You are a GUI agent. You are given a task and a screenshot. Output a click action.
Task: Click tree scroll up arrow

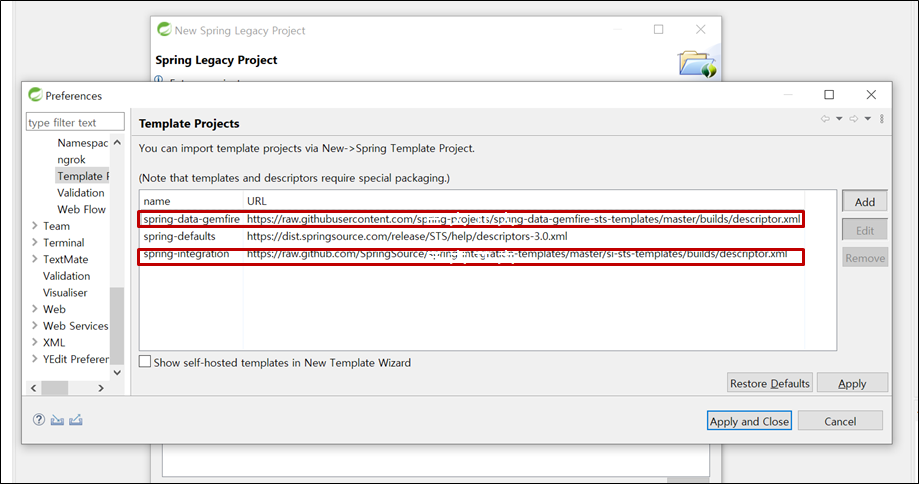pyautogui.click(x=117, y=142)
